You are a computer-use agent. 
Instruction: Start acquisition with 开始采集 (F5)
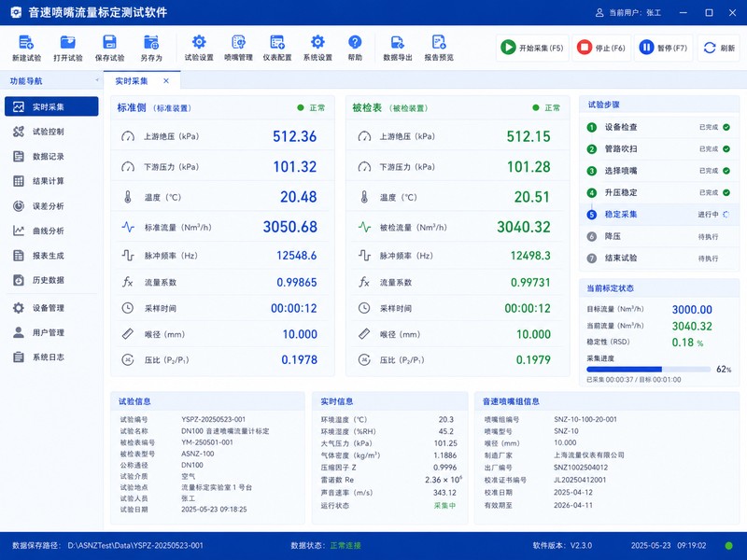pos(532,48)
